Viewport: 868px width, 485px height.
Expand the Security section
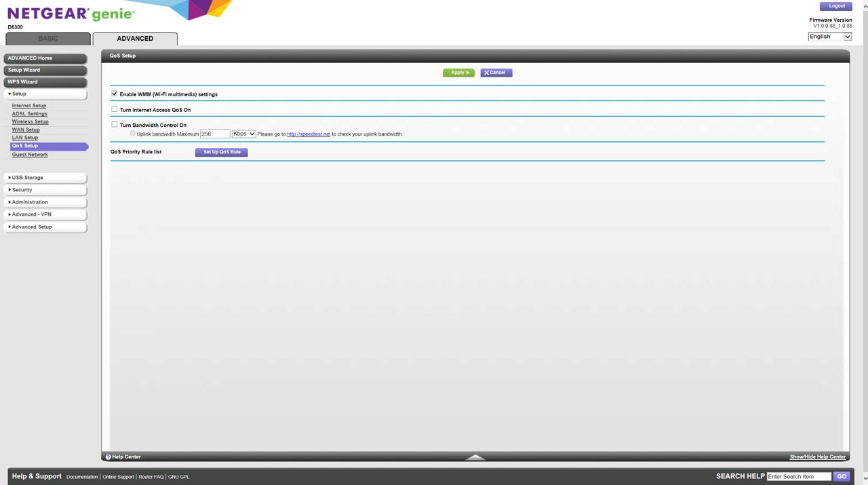click(45, 190)
